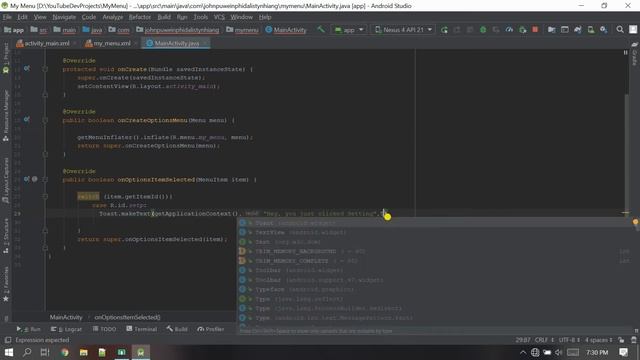
Task: Click onOptionsItemSelected() in bottom breadcrumb
Action: (x=127, y=317)
